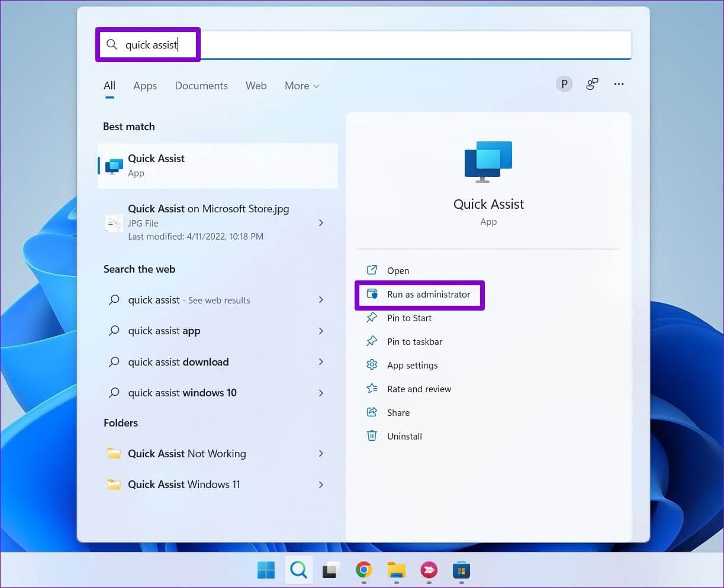Click the Pin to Start pin icon
Viewport: 724px width, 588px height.
[372, 318]
